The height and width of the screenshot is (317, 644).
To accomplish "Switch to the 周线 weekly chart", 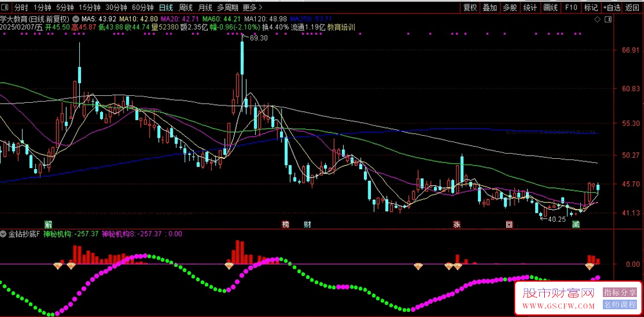I will 185,7.
